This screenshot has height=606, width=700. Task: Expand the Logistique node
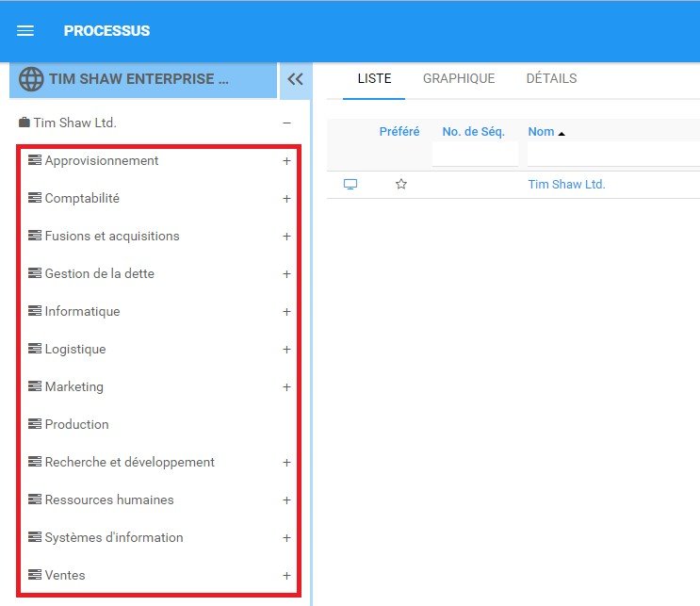point(286,350)
